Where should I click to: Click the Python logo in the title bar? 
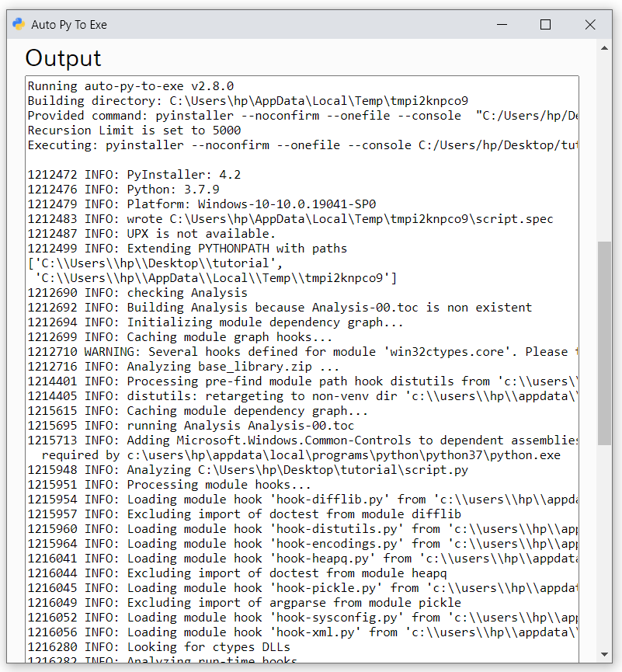17,25
